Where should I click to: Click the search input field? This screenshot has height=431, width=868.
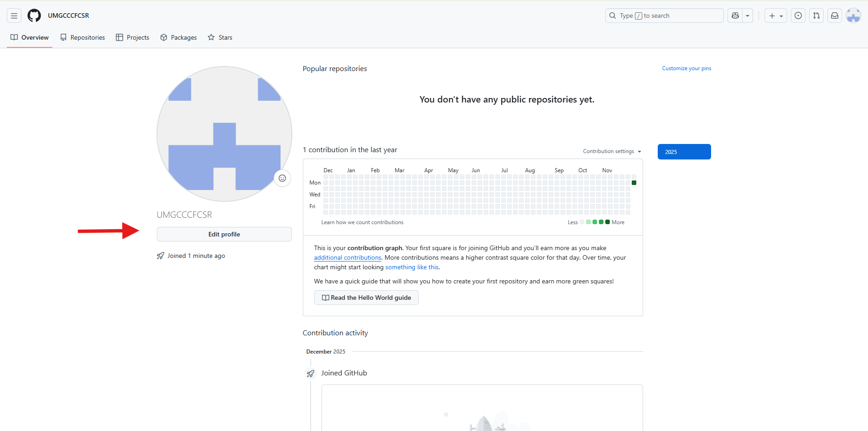click(x=664, y=15)
